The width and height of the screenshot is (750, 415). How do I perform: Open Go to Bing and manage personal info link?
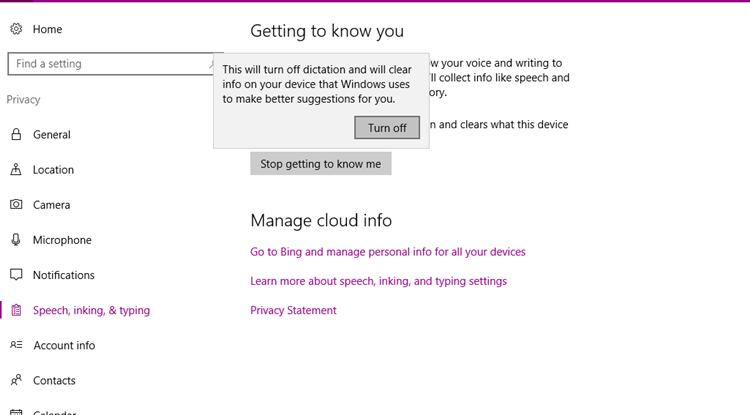388,252
